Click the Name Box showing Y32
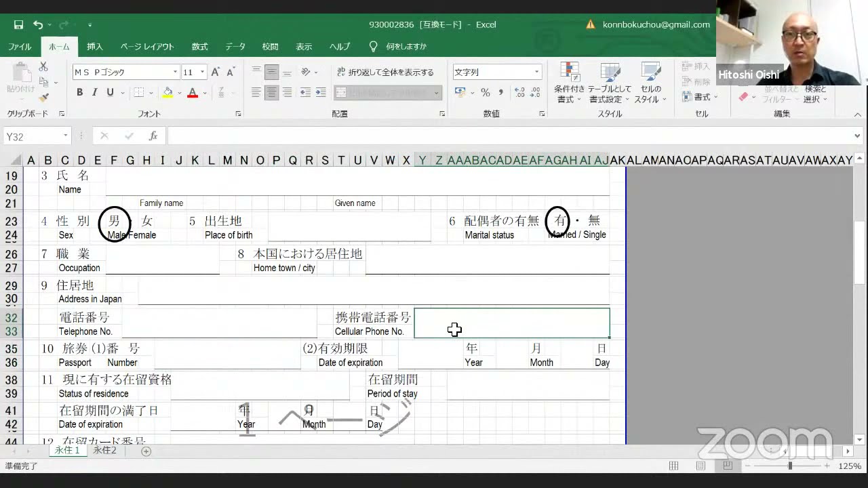Screen dimensions: 868x488 pos(32,136)
